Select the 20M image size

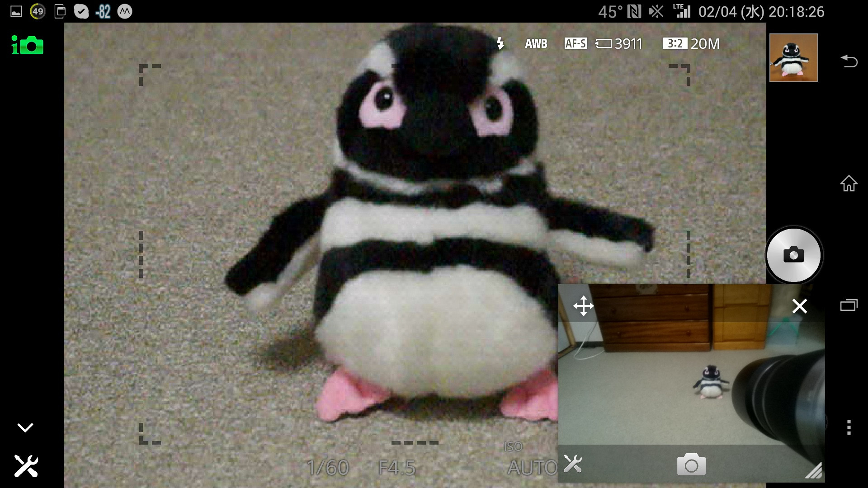(x=705, y=43)
